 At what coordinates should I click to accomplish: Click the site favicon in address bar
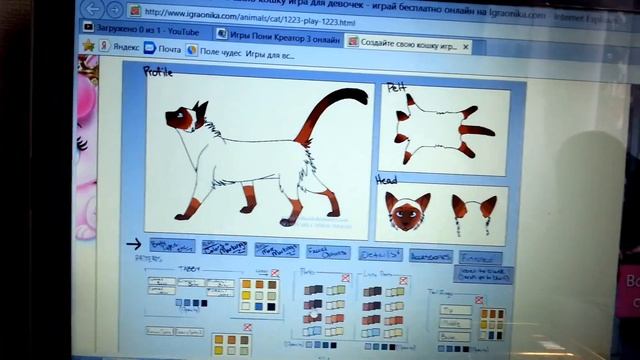click(x=135, y=11)
